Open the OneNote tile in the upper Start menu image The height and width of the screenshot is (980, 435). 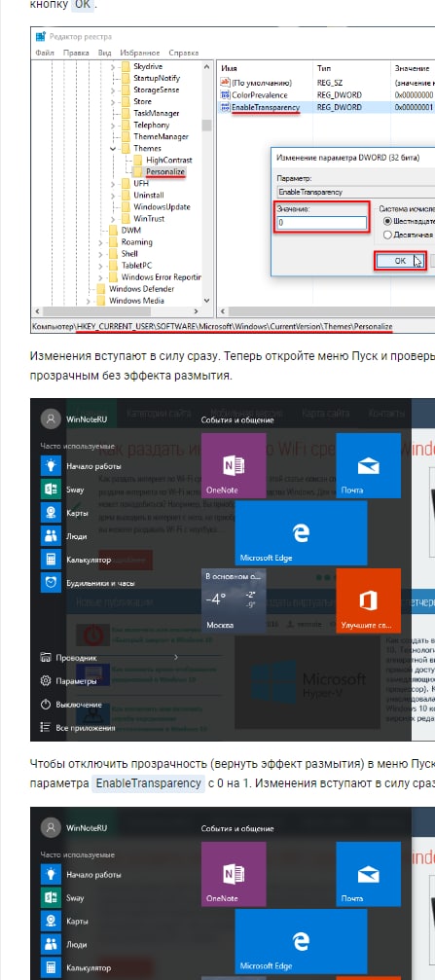(234, 465)
